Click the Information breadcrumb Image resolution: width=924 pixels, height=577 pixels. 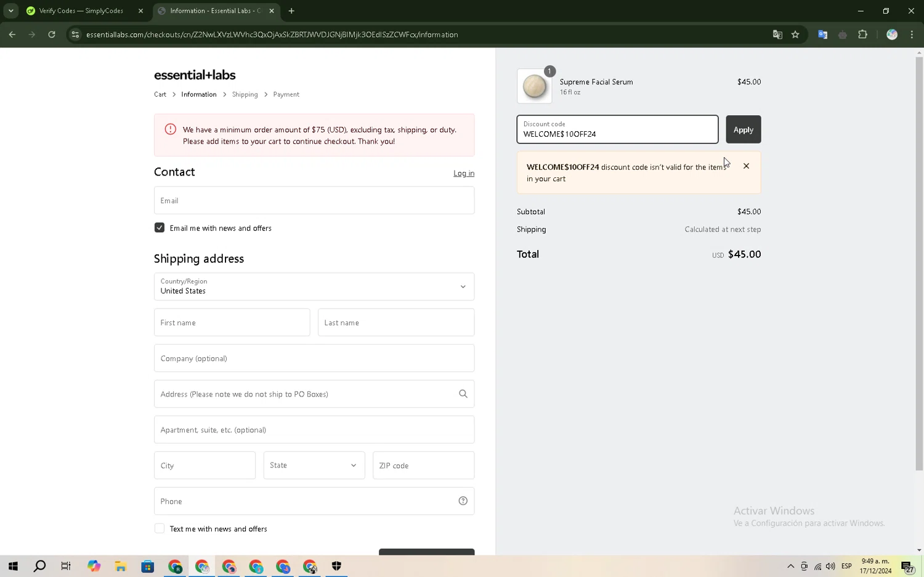coord(199,94)
